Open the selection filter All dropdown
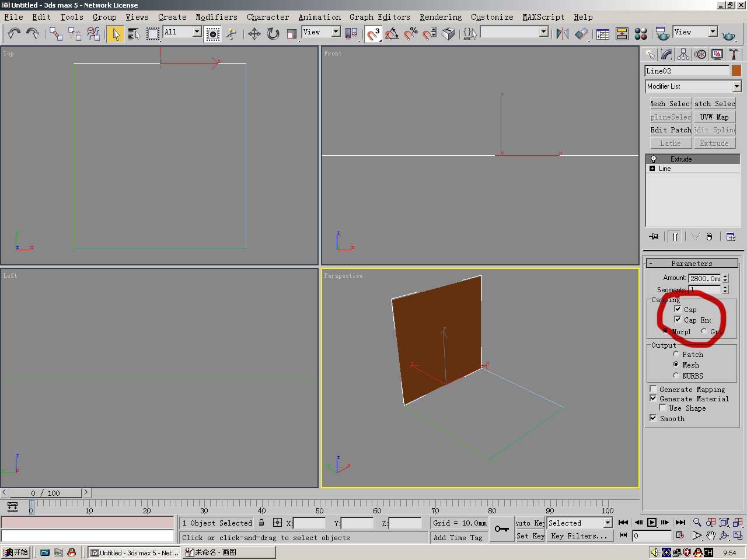 pos(197,32)
